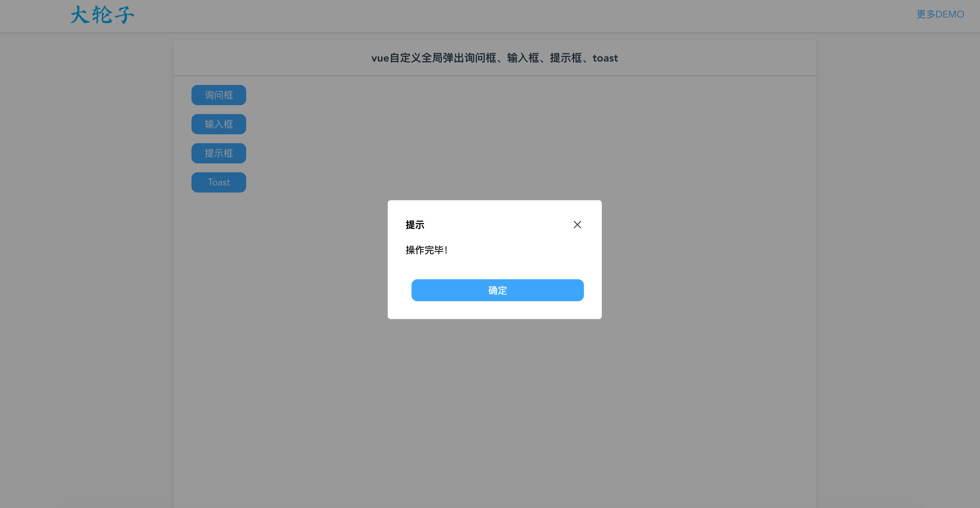Close the 提示 dialog with X icon
The width and height of the screenshot is (980, 508).
pyautogui.click(x=577, y=225)
